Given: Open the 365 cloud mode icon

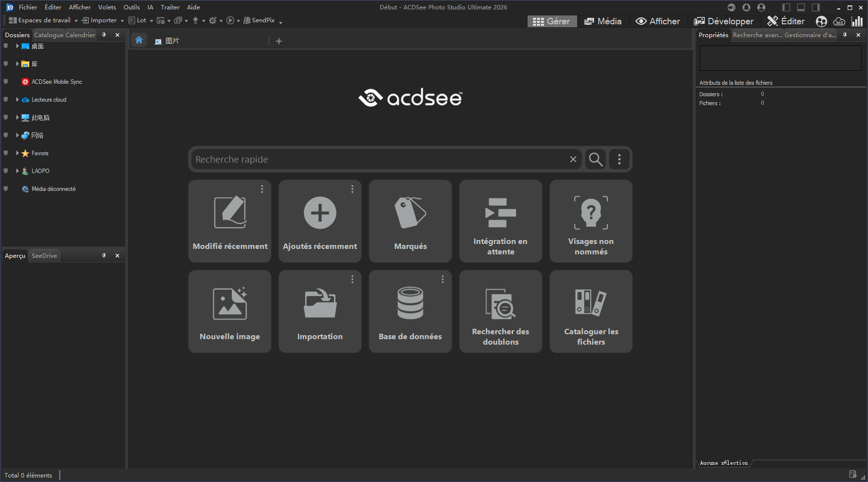Looking at the screenshot, I should pos(839,21).
